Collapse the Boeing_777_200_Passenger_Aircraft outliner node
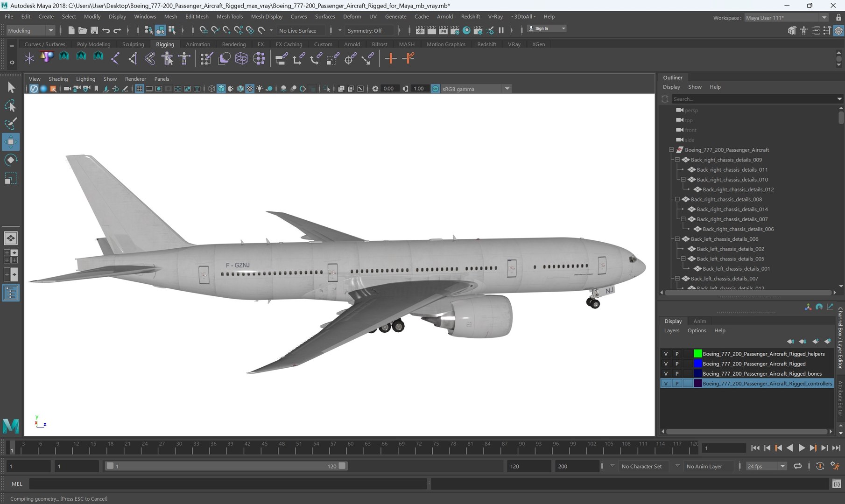Screen dimensions: 845x504 [x=671, y=150]
